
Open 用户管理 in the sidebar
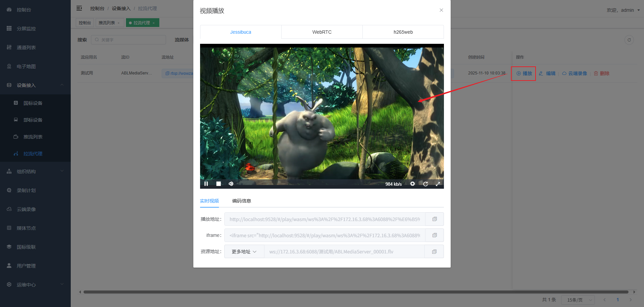[35, 266]
